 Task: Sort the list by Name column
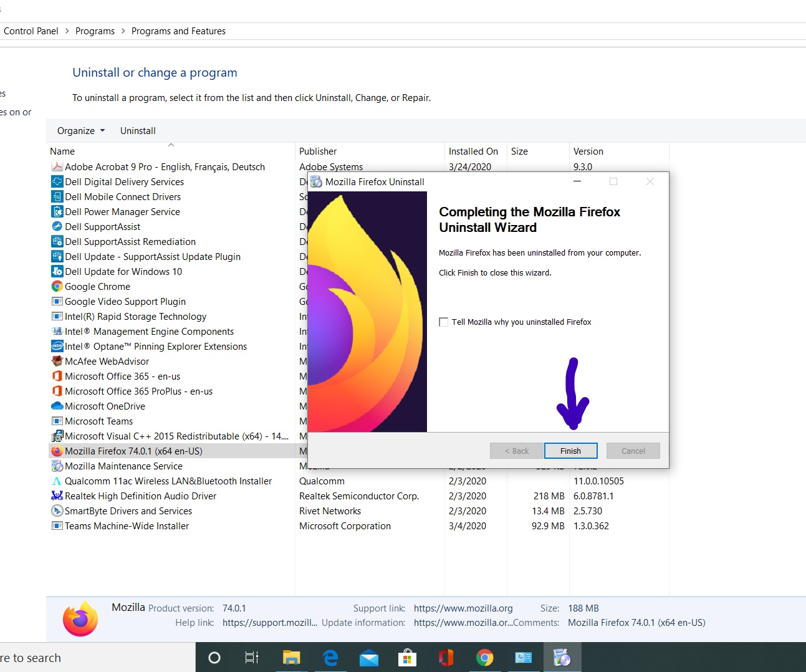pos(170,151)
